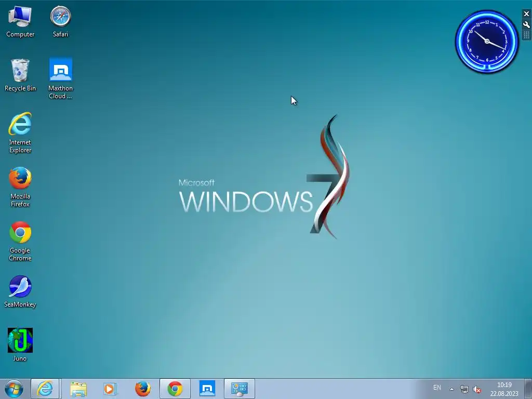Launch Windows Media Player from taskbar
This screenshot has width=532, height=399.
coord(110,389)
